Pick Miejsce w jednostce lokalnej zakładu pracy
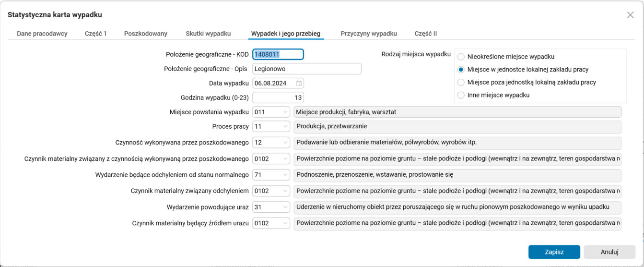The height and width of the screenshot is (267, 644). click(x=461, y=69)
